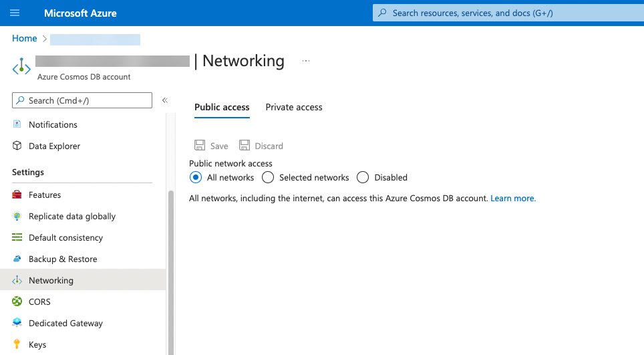Focus the sidebar Search (Cmd+/) field

tap(82, 100)
